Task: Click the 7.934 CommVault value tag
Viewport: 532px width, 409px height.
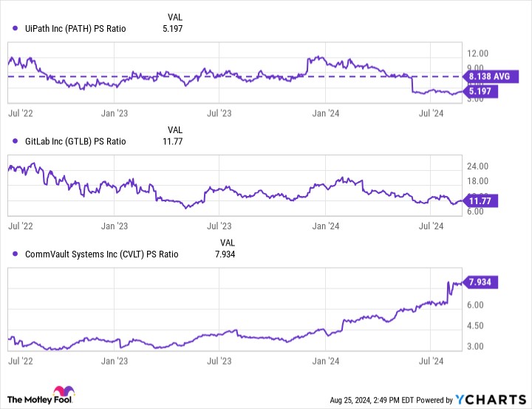Action: (x=480, y=282)
